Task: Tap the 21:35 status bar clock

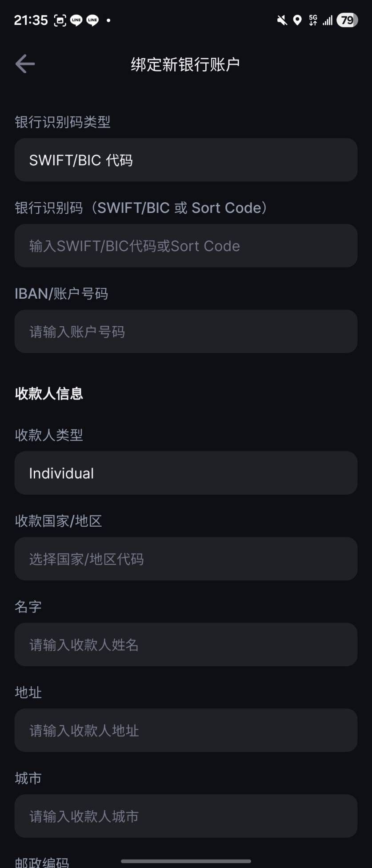Action: 31,20
